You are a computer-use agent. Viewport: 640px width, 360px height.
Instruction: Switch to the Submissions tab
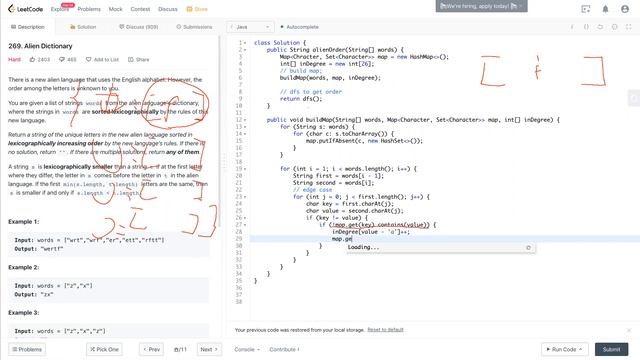194,27
